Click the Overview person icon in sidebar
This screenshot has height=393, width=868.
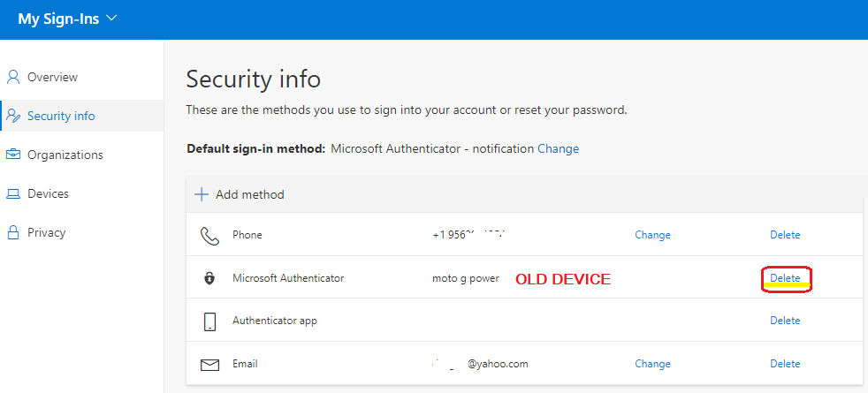[13, 77]
